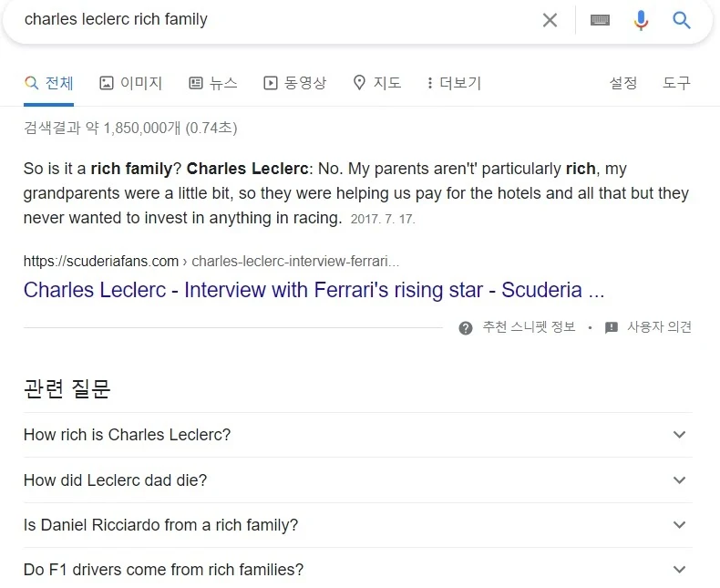Click the map pin icon for 지도
This screenshot has height=588, width=720.
[x=359, y=83]
